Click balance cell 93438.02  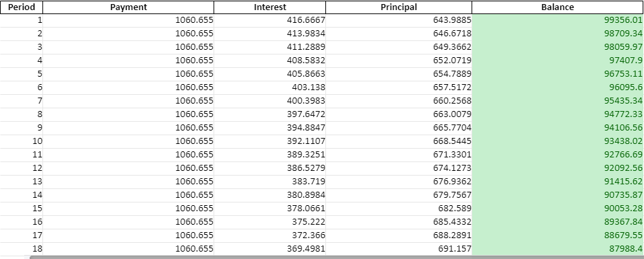558,141
